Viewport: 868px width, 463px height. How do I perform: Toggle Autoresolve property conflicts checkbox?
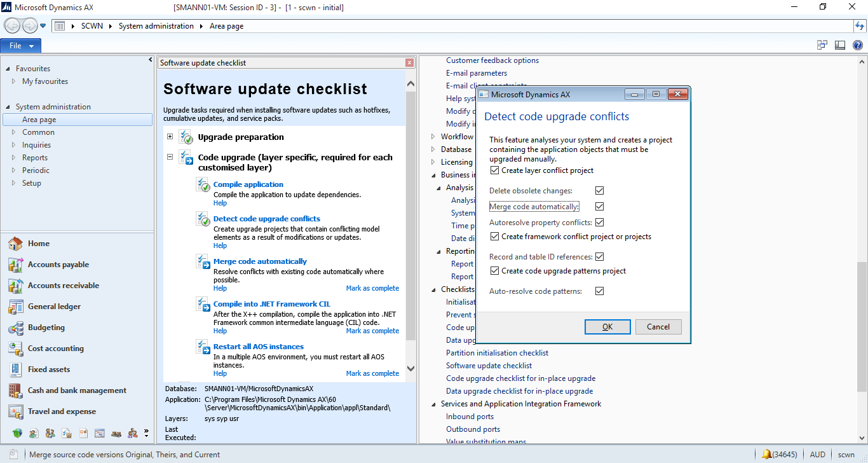(x=599, y=223)
